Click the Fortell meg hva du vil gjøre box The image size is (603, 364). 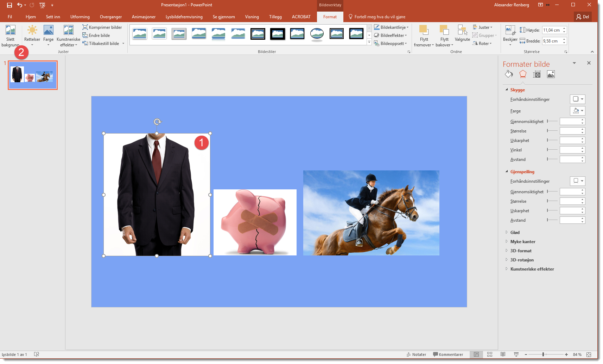click(x=377, y=17)
